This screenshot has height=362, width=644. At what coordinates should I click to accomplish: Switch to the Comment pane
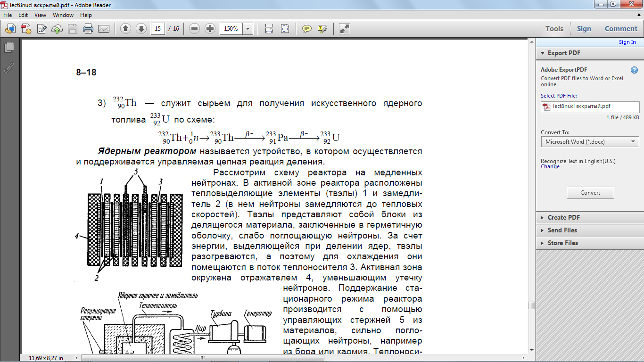click(621, 29)
